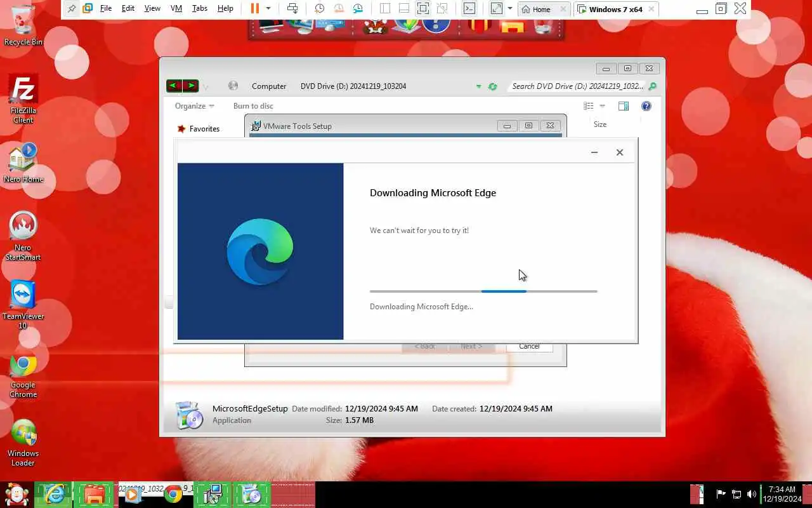The width and height of the screenshot is (812, 508).
Task: Launch FileZilla Client from desktop
Action: 23,98
